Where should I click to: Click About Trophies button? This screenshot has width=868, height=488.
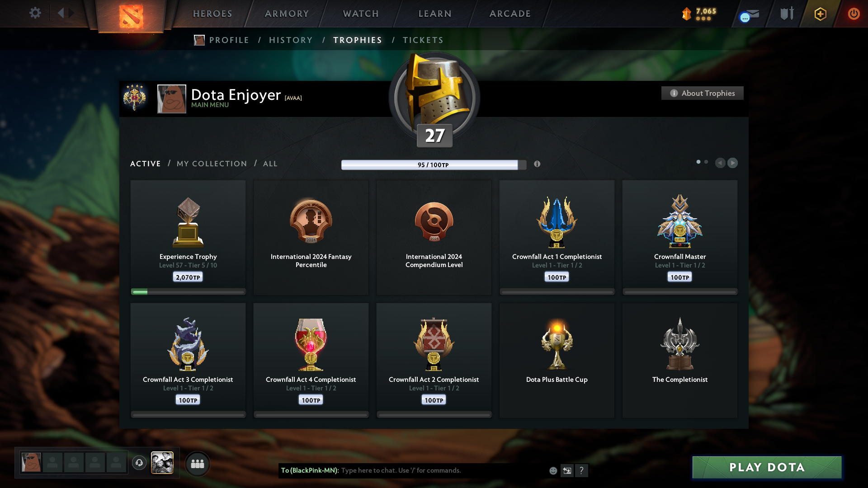[702, 93]
